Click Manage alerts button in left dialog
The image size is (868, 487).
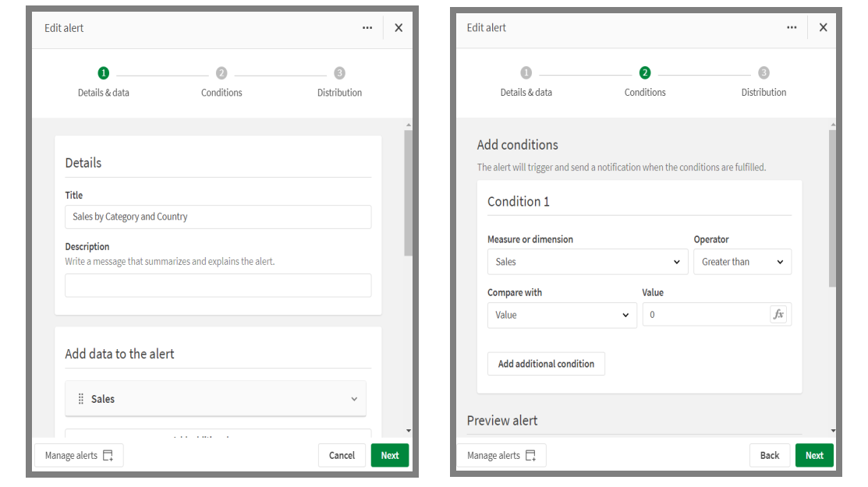click(x=79, y=456)
